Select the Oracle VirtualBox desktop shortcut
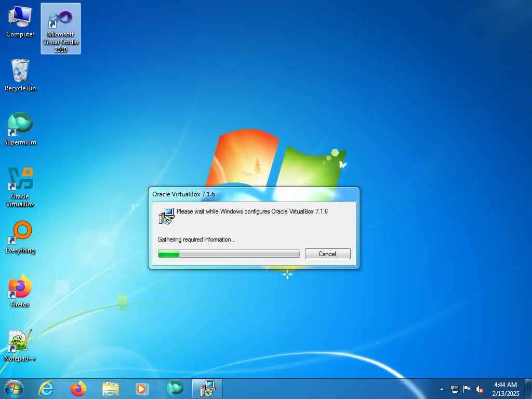This screenshot has height=399, width=532. pyautogui.click(x=20, y=187)
